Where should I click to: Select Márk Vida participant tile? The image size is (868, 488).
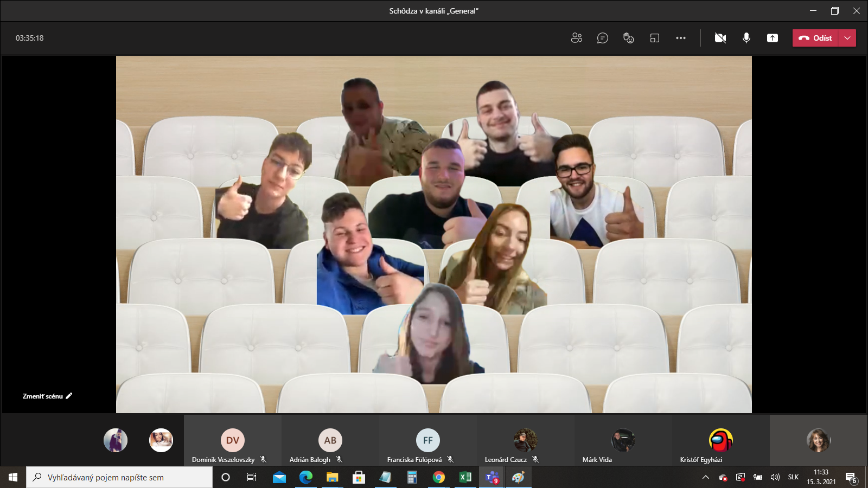tap(623, 441)
